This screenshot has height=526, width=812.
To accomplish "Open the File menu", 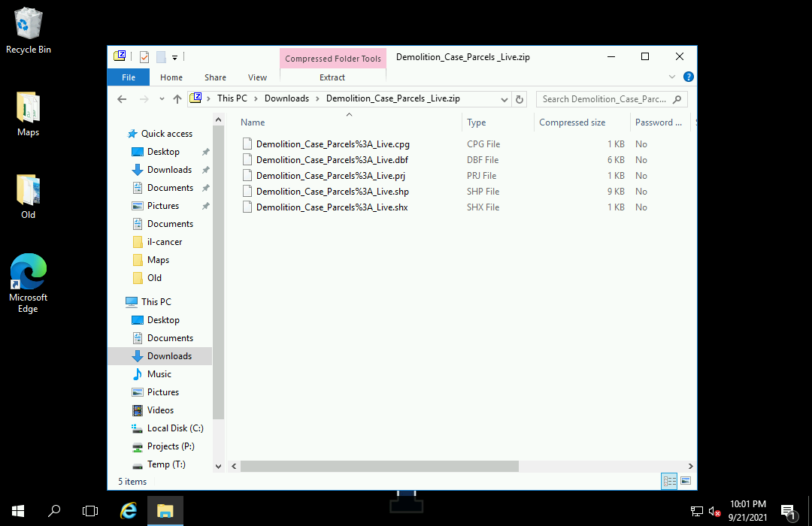I will click(129, 77).
